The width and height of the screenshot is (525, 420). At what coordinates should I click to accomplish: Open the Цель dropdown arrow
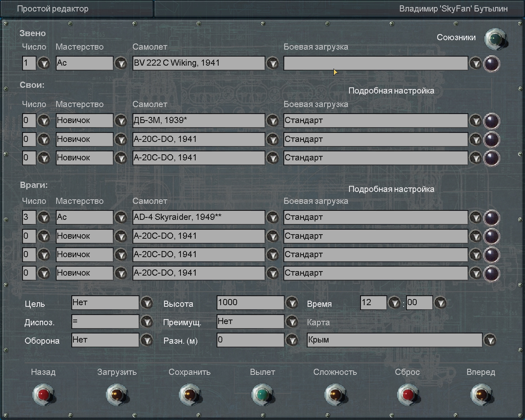(x=147, y=303)
